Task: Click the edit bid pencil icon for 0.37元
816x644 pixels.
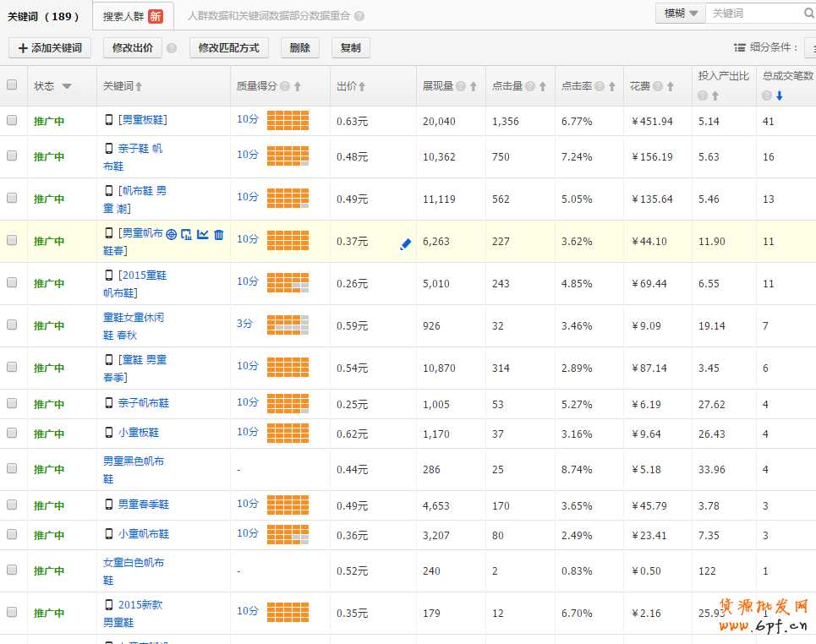Action: point(405,244)
